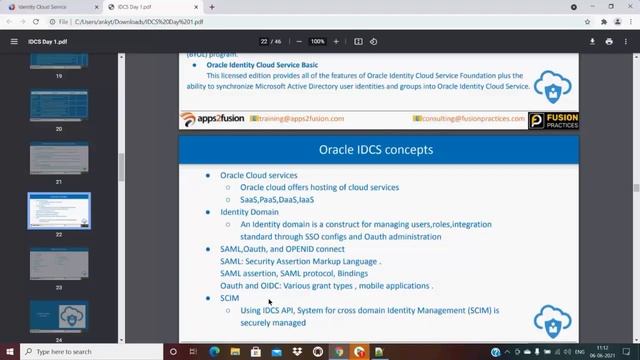Open the notification center icon
This screenshot has width=640, height=360.
click(x=627, y=352)
